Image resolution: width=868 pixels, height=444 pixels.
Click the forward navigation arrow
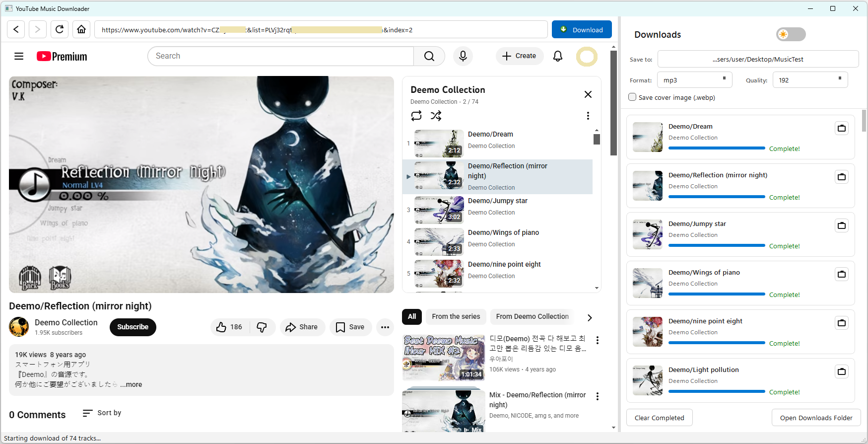point(38,29)
